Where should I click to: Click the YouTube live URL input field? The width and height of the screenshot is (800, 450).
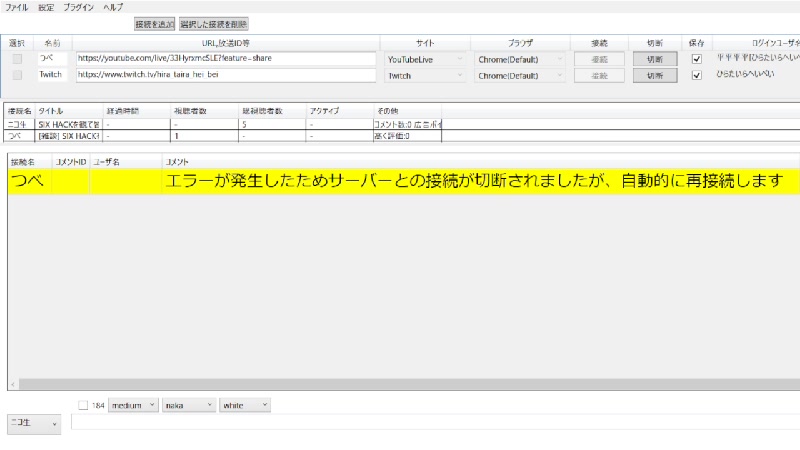tap(226, 59)
